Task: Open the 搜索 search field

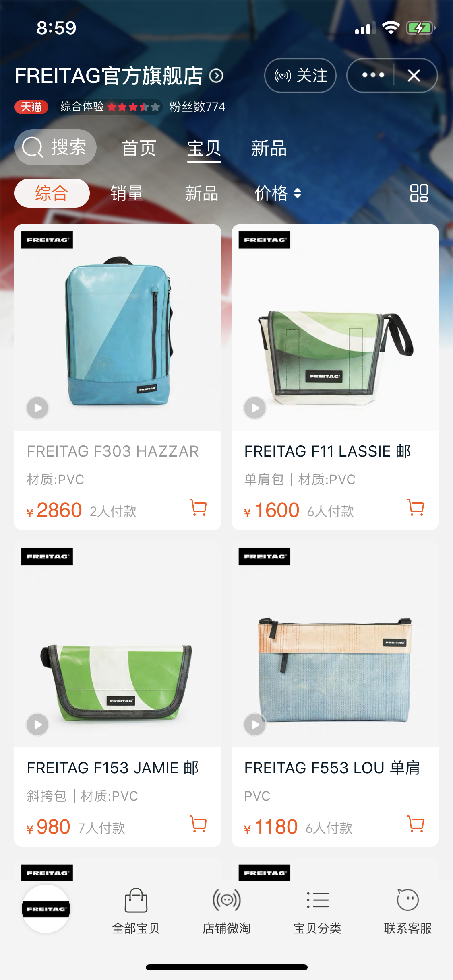Action: tap(56, 147)
